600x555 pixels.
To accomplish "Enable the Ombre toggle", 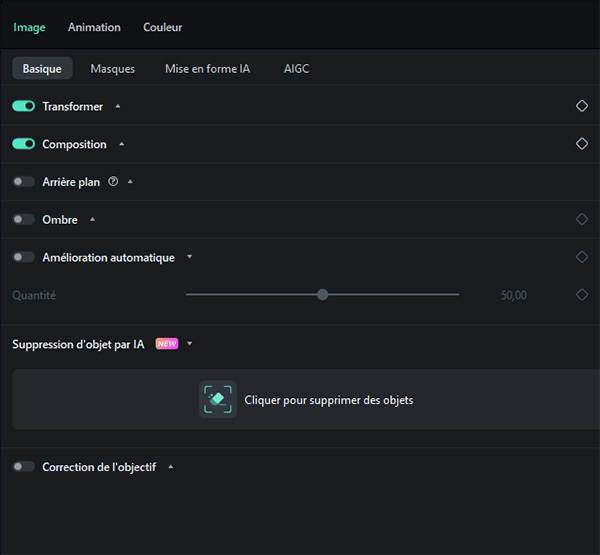I will coord(23,219).
